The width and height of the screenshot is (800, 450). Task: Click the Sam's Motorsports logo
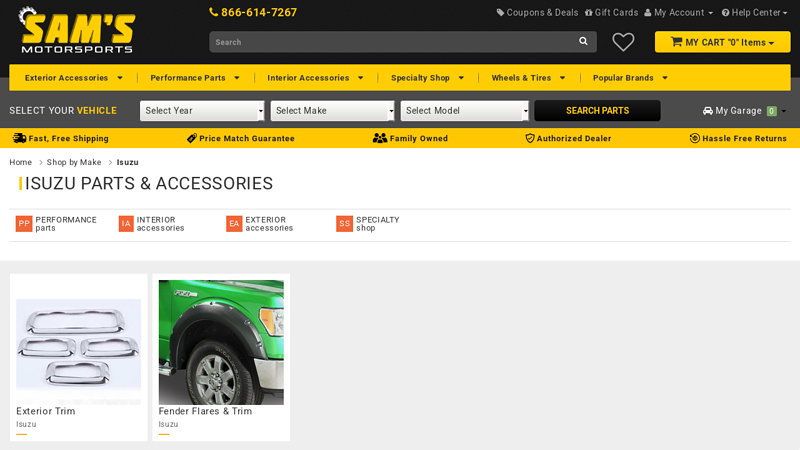pyautogui.click(x=77, y=31)
